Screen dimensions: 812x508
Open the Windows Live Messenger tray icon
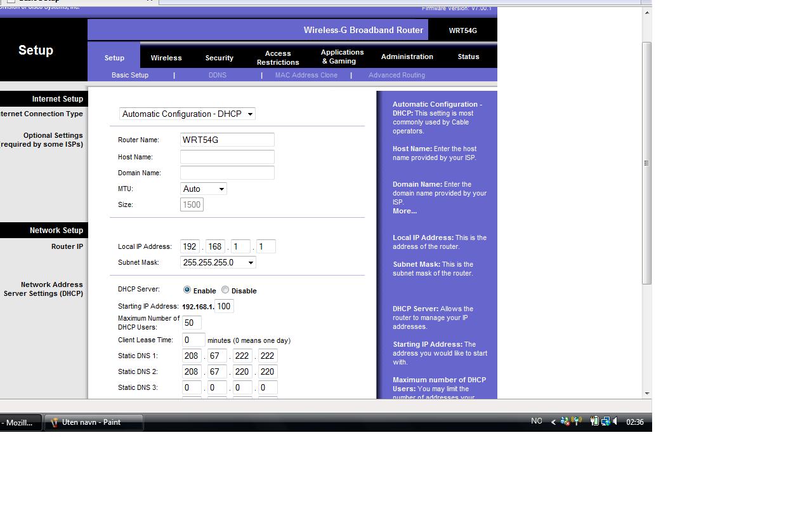point(565,421)
